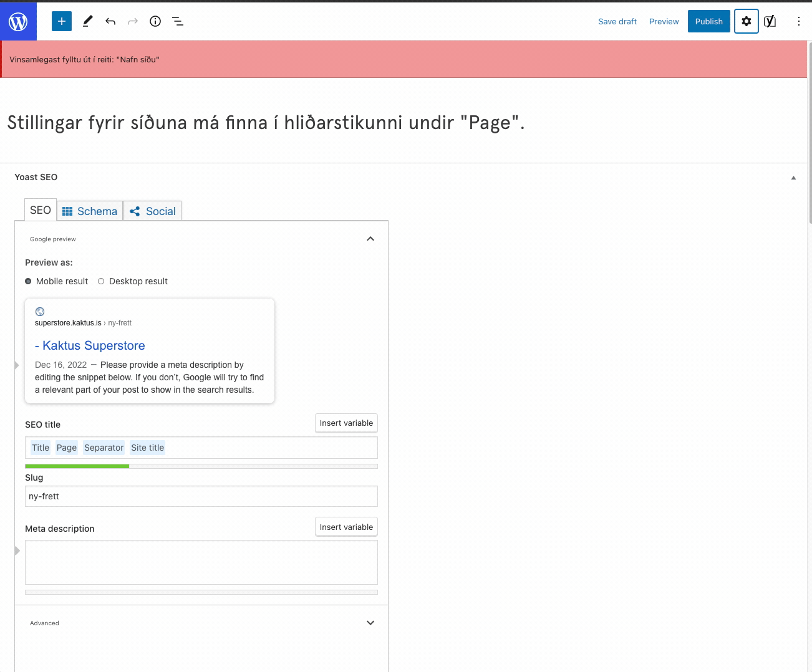
Task: Switch to the Schema tab
Action: coord(90,211)
